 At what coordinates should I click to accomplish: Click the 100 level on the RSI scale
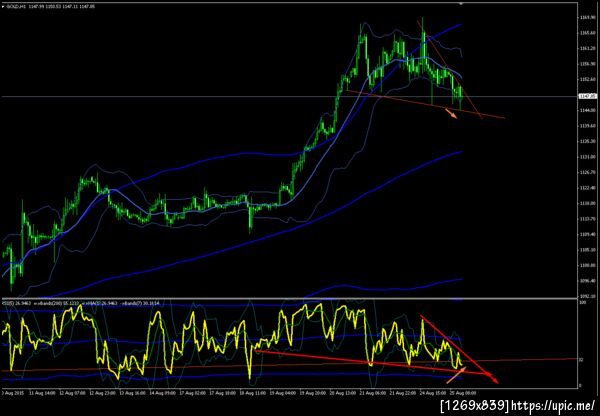point(581,303)
